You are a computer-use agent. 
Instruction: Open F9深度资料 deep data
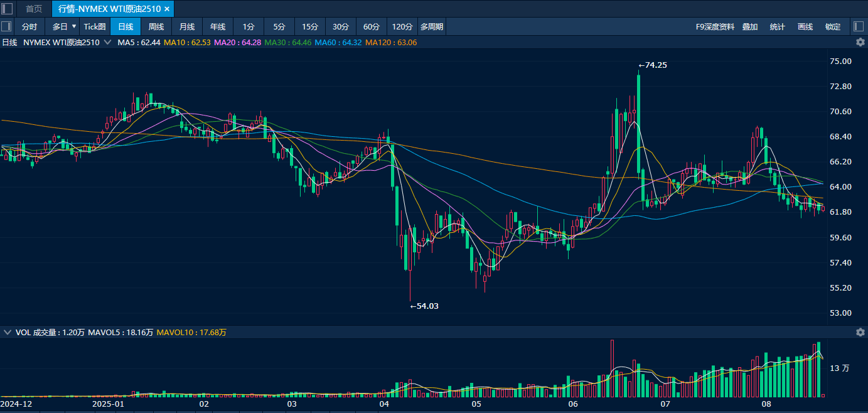click(x=715, y=27)
